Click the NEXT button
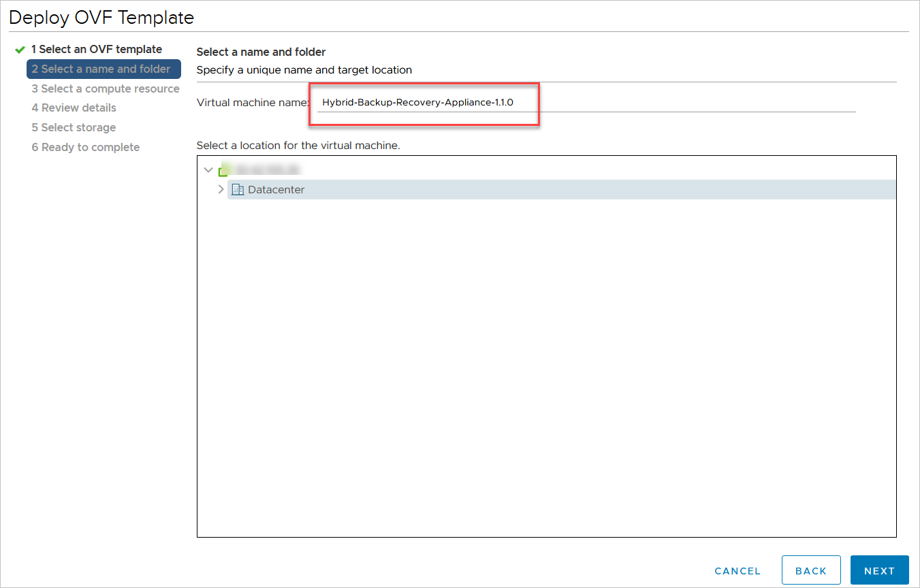 (879, 570)
